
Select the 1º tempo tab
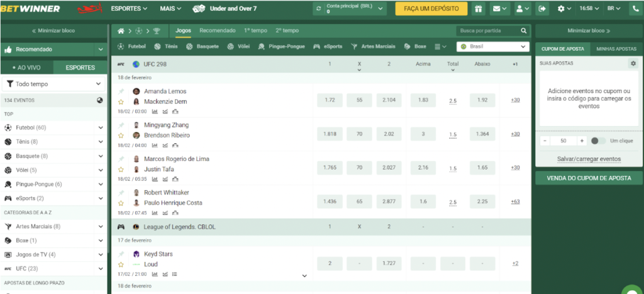[255, 31]
